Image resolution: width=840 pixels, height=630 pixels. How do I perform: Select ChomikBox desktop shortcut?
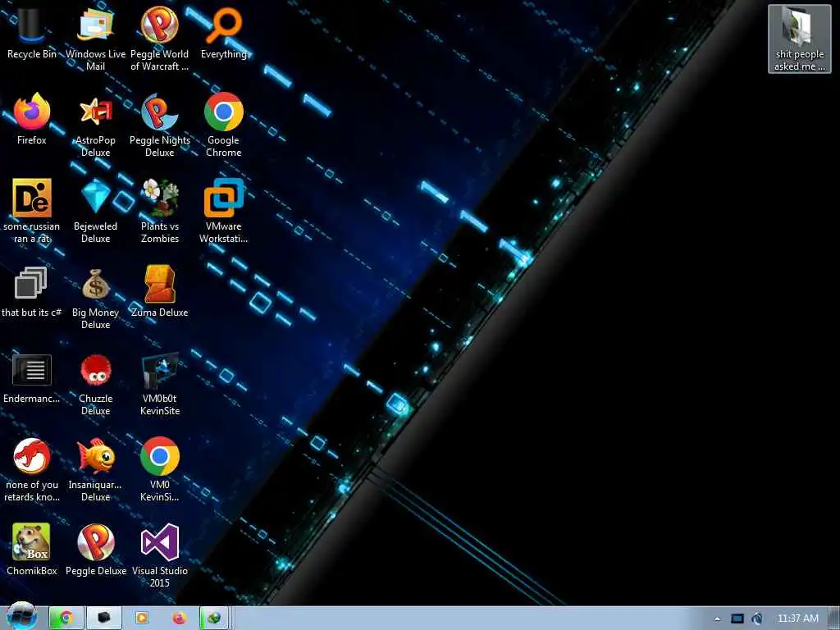tap(32, 550)
